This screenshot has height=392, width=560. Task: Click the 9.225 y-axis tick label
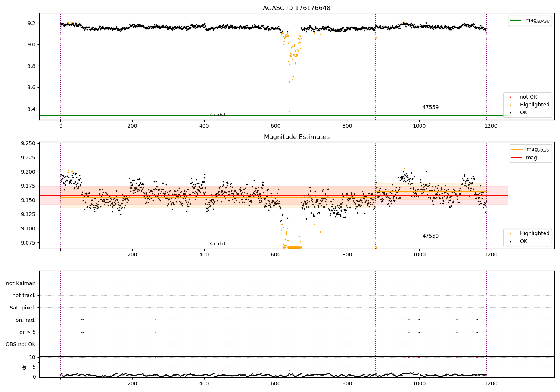(28, 158)
